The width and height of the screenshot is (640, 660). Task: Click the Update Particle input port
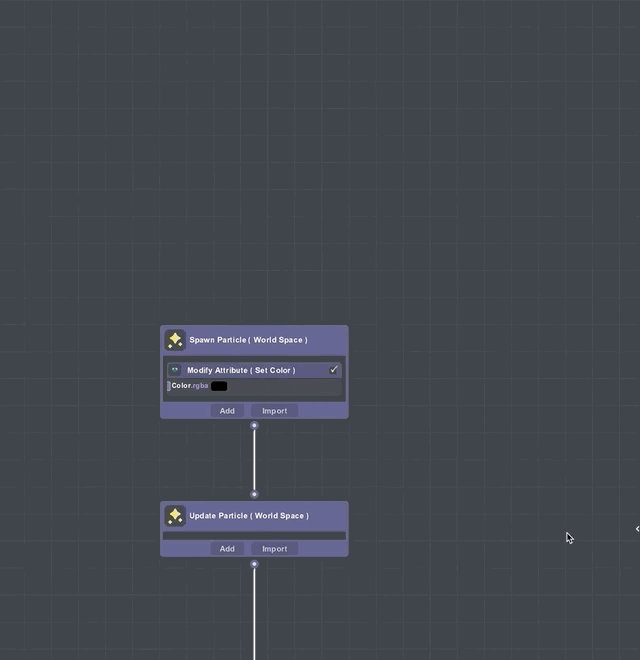tap(254, 494)
